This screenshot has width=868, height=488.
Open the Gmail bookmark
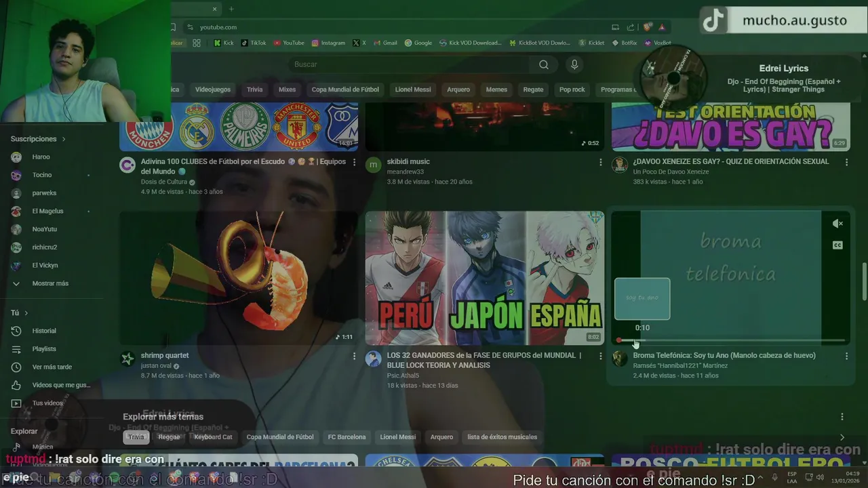click(x=385, y=43)
